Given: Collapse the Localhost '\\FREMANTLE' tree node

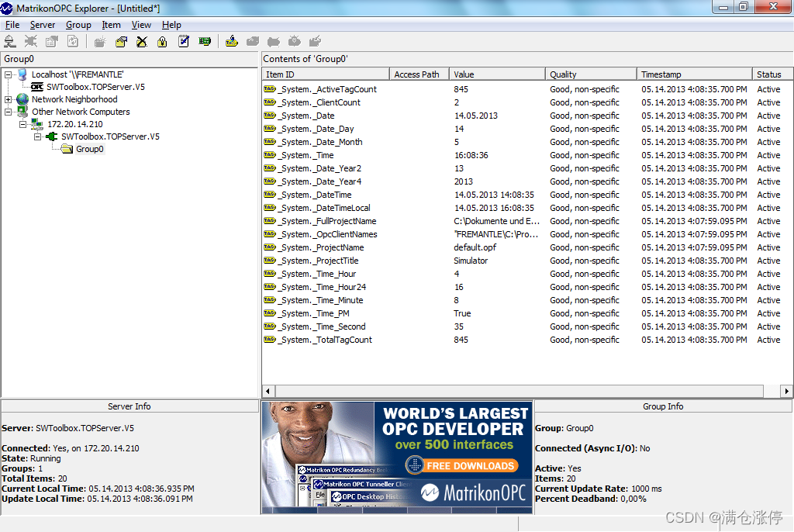Looking at the screenshot, I should tap(8, 75).
